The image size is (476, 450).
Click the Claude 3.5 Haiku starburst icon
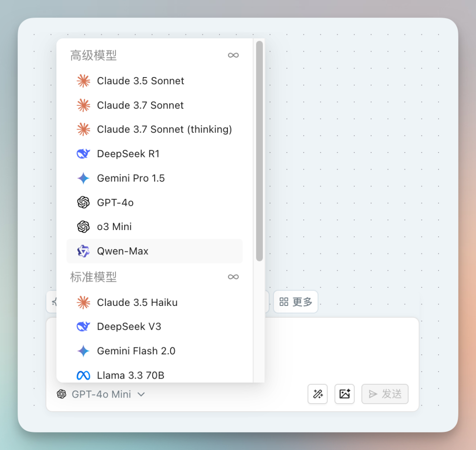(x=83, y=302)
